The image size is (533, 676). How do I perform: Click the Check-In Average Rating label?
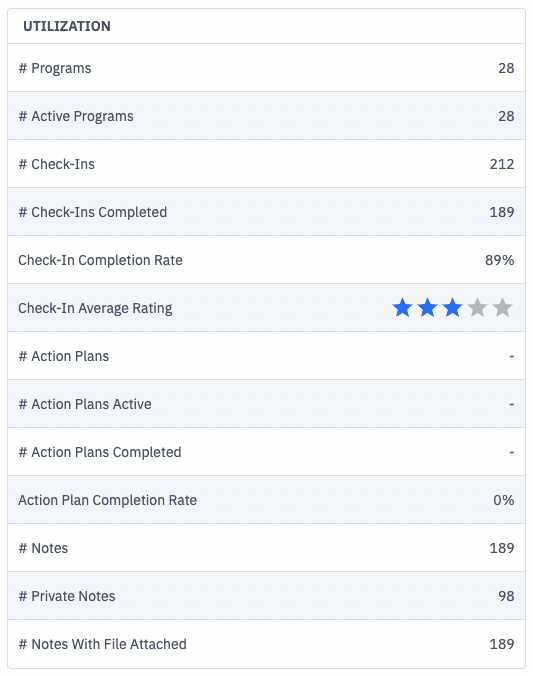click(x=95, y=308)
